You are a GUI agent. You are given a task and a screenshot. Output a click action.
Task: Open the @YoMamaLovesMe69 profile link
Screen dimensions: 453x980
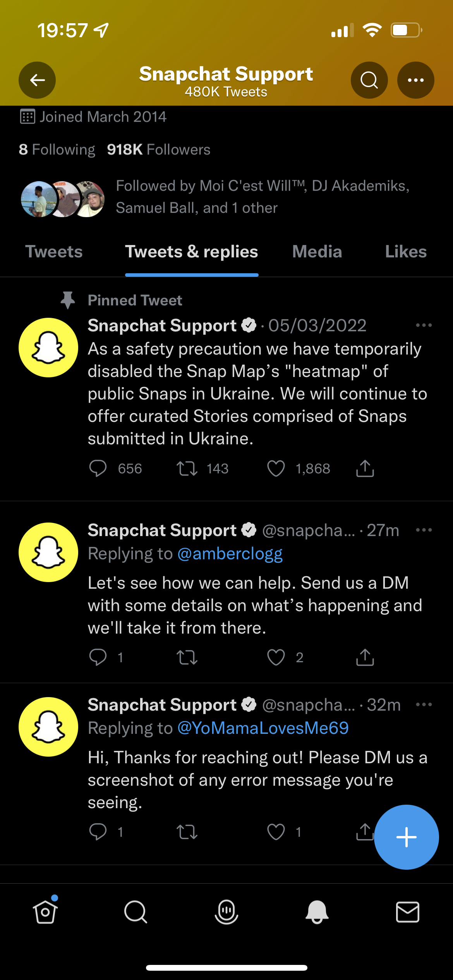(263, 728)
